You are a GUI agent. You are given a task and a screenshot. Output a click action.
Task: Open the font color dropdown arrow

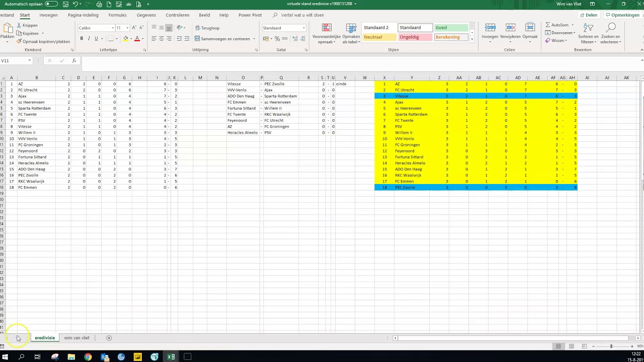tap(142, 39)
